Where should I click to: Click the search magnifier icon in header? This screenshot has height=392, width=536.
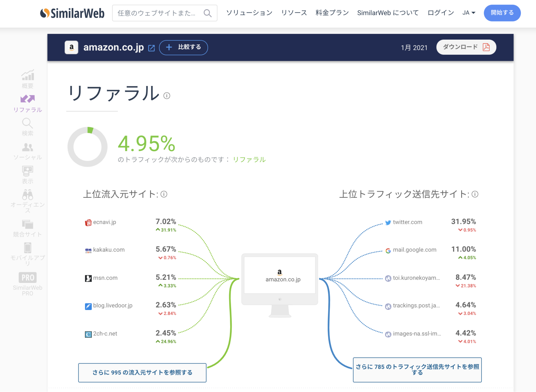point(208,13)
